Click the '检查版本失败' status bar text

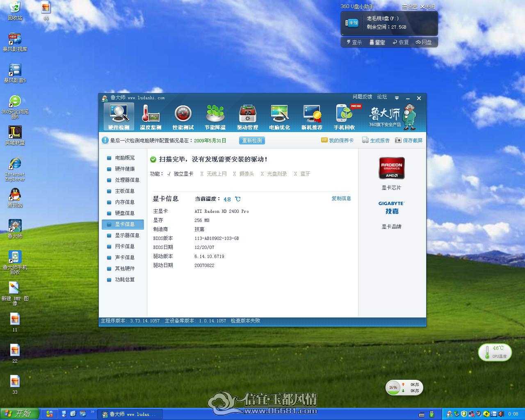[x=245, y=321]
